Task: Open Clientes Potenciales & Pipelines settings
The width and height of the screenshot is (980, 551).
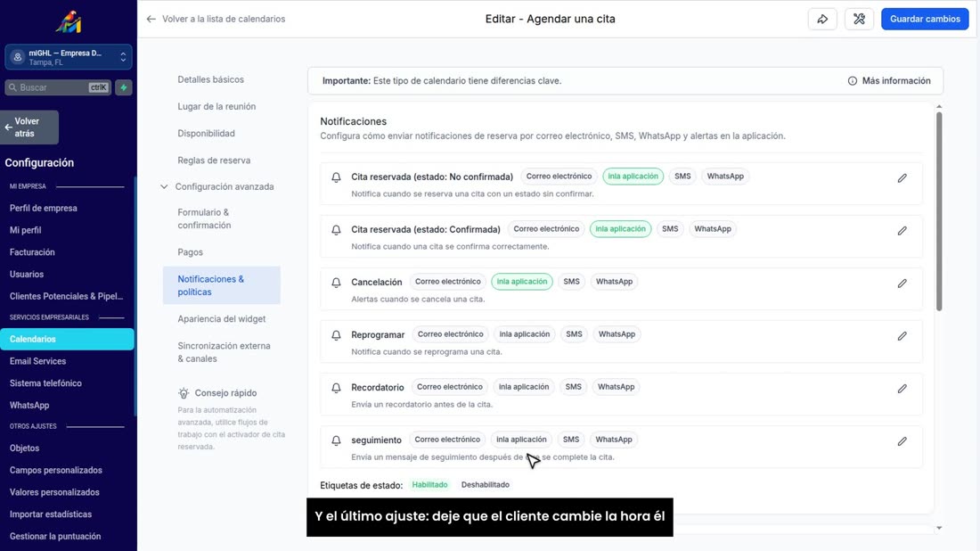Action: (67, 296)
